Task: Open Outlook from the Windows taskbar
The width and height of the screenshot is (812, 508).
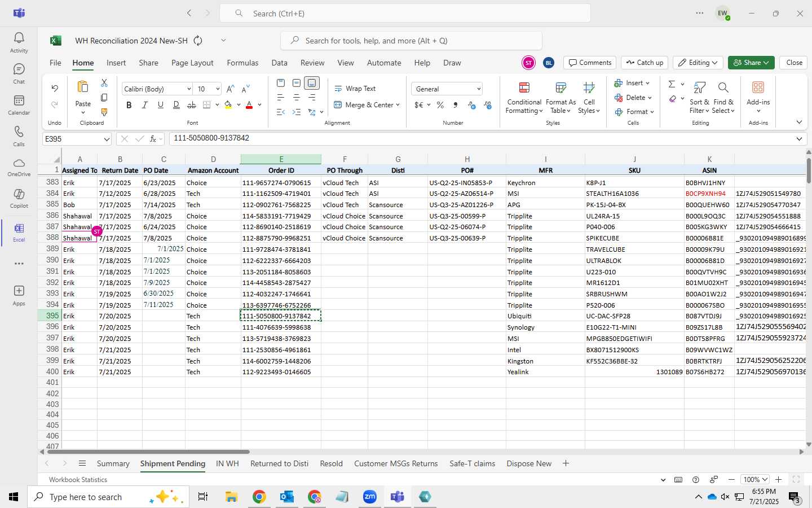Action: pos(286,497)
